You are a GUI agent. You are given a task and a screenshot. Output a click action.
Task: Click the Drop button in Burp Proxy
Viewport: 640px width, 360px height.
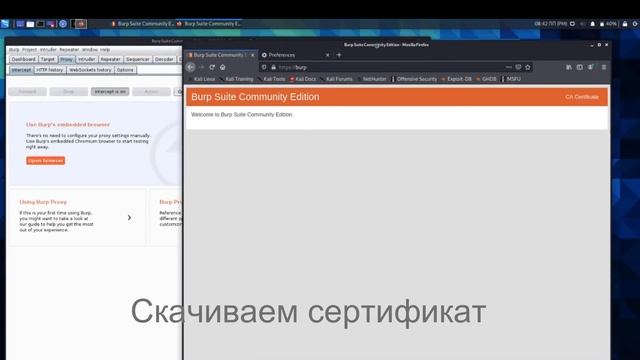click(69, 91)
